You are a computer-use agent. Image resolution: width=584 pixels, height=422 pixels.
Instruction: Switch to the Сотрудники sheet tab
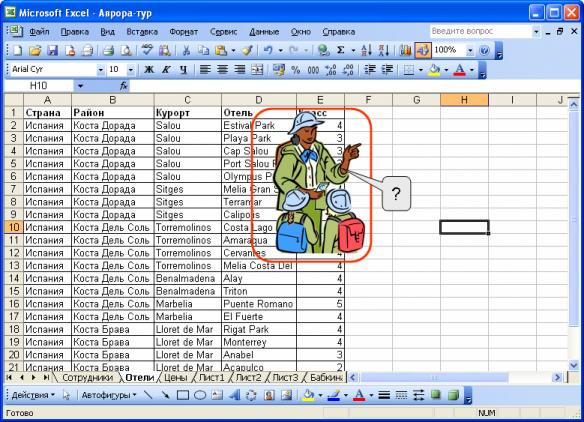(87, 378)
